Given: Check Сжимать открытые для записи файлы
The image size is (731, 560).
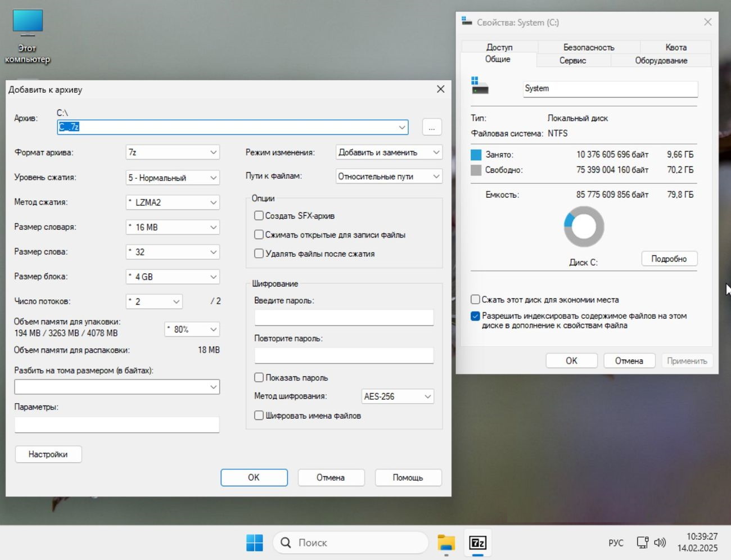Looking at the screenshot, I should click(259, 234).
